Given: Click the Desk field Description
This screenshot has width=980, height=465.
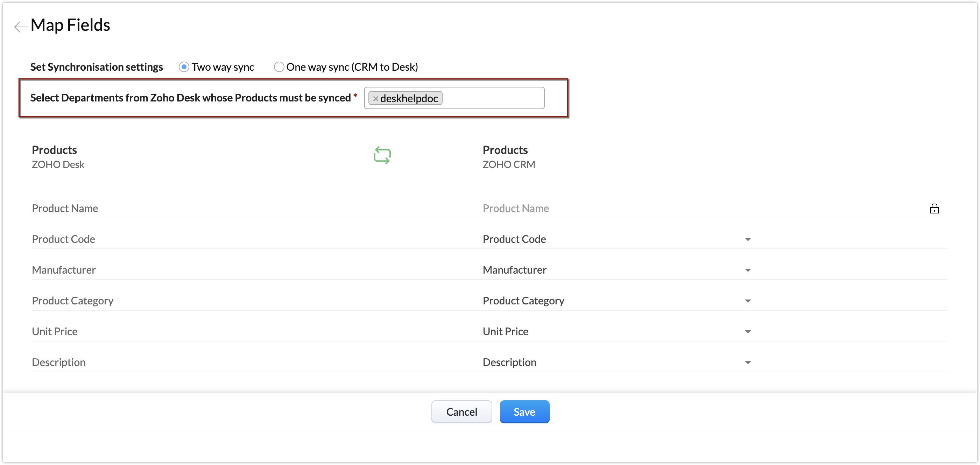Looking at the screenshot, I should coord(58,362).
